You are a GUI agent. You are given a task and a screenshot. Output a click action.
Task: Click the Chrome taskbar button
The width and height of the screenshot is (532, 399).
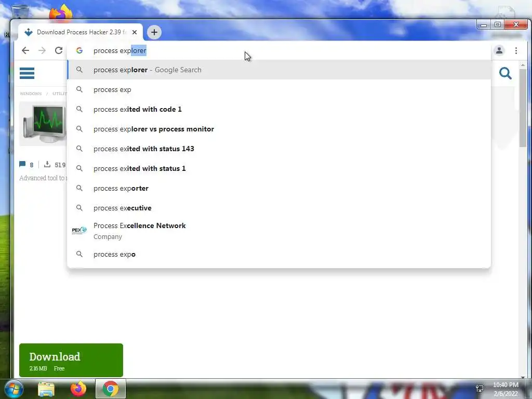tap(111, 389)
